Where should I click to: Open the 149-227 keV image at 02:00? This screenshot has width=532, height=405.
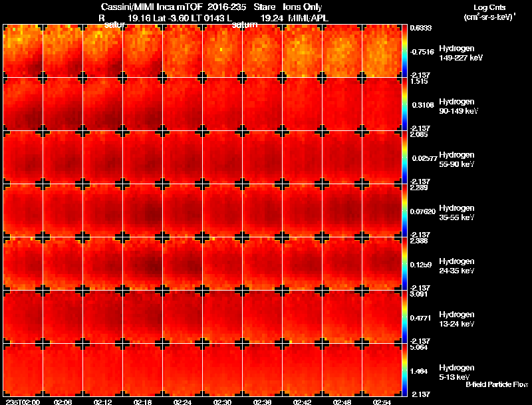point(23,51)
